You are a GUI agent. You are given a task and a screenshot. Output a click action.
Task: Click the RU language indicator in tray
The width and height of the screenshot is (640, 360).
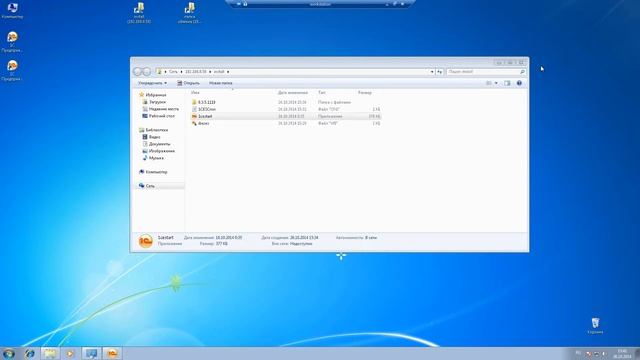[x=578, y=352]
